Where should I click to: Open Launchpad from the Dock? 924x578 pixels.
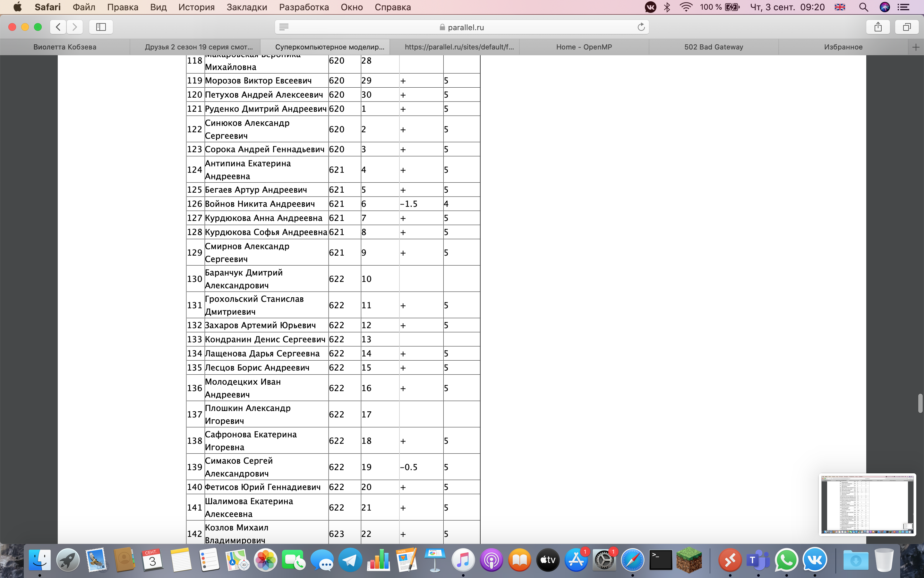(68, 560)
